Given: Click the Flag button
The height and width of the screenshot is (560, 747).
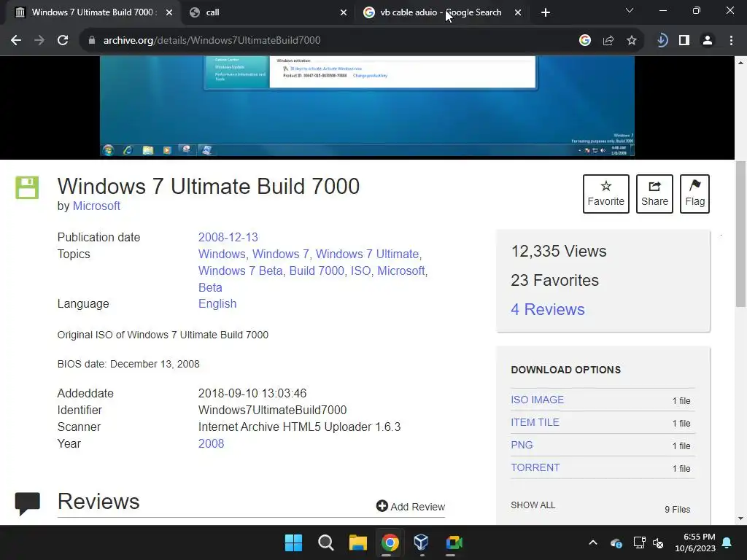Looking at the screenshot, I should [694, 194].
